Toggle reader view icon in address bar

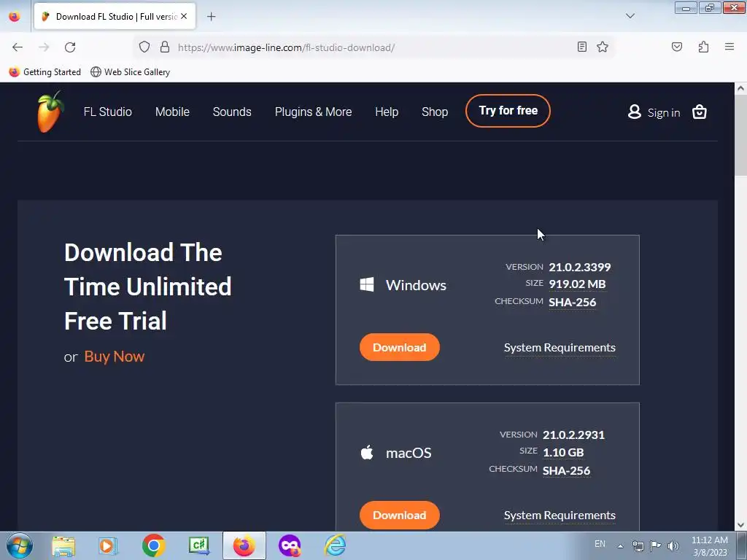click(581, 47)
